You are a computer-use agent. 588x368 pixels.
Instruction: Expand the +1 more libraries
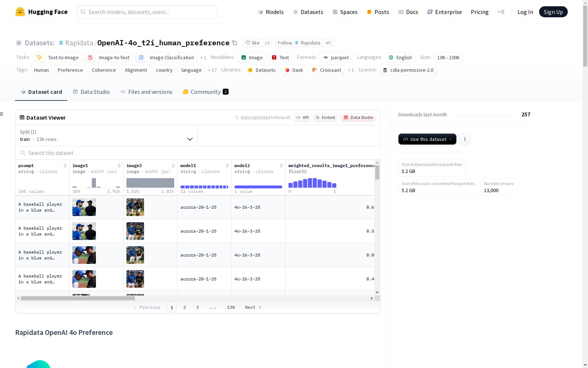[351, 70]
